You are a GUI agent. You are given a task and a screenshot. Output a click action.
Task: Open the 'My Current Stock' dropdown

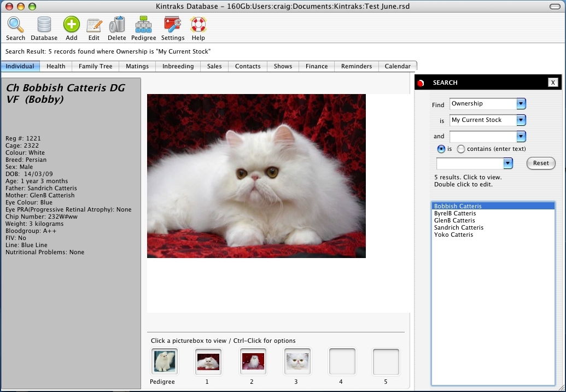coord(520,120)
